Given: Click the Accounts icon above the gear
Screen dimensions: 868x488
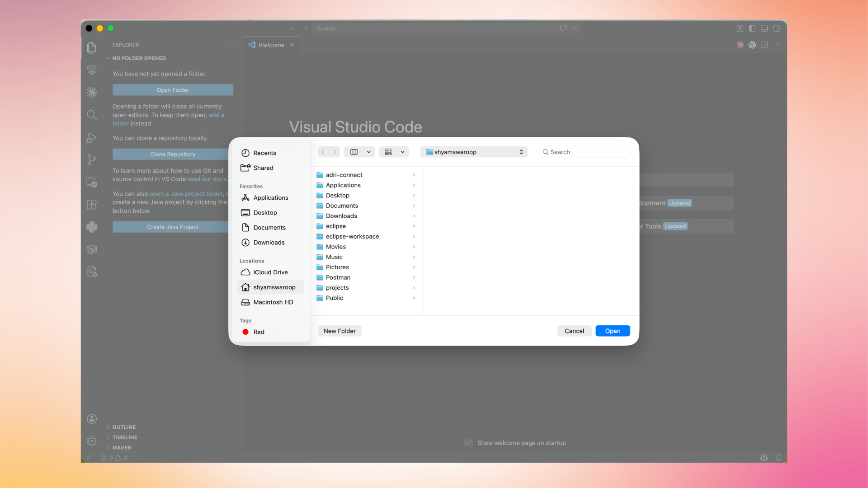Looking at the screenshot, I should [92, 419].
